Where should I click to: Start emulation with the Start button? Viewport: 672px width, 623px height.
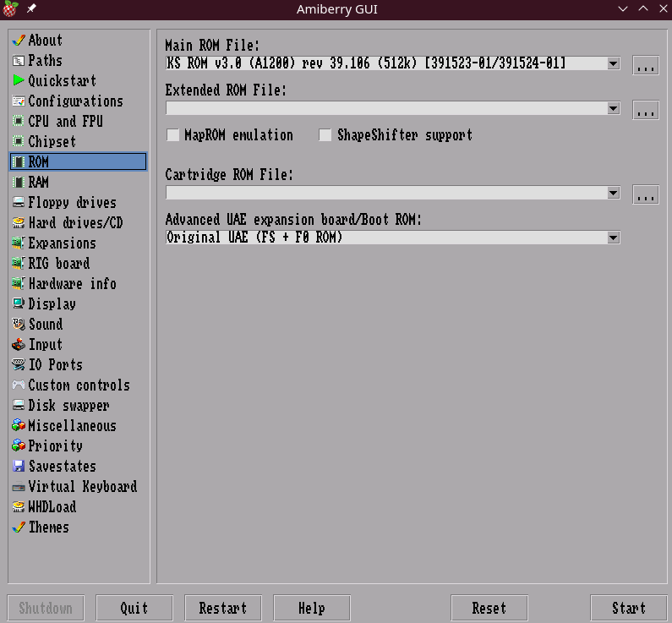[x=628, y=608]
